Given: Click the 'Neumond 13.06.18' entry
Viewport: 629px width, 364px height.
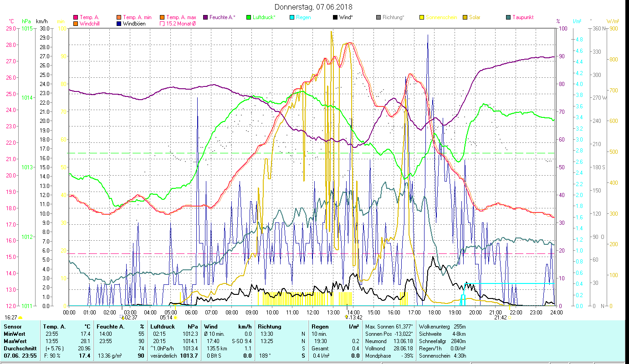Looking at the screenshot, I should [389, 341].
